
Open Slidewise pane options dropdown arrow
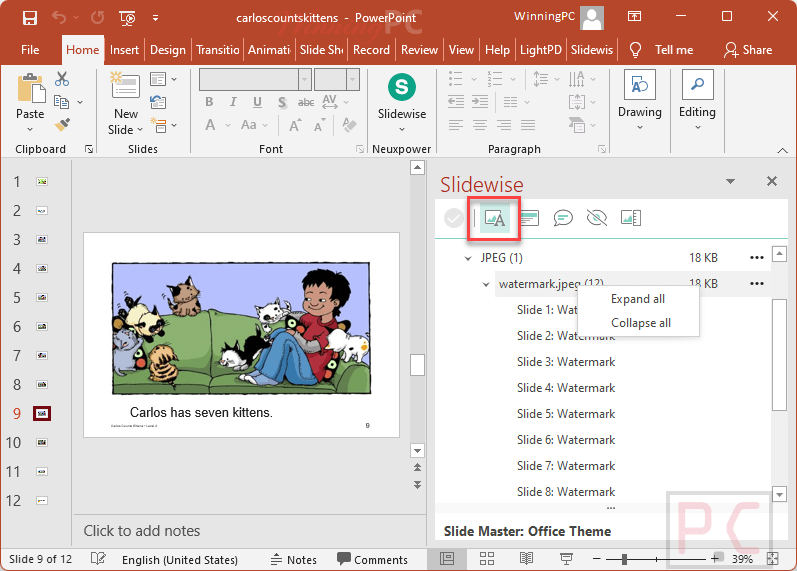click(x=730, y=182)
